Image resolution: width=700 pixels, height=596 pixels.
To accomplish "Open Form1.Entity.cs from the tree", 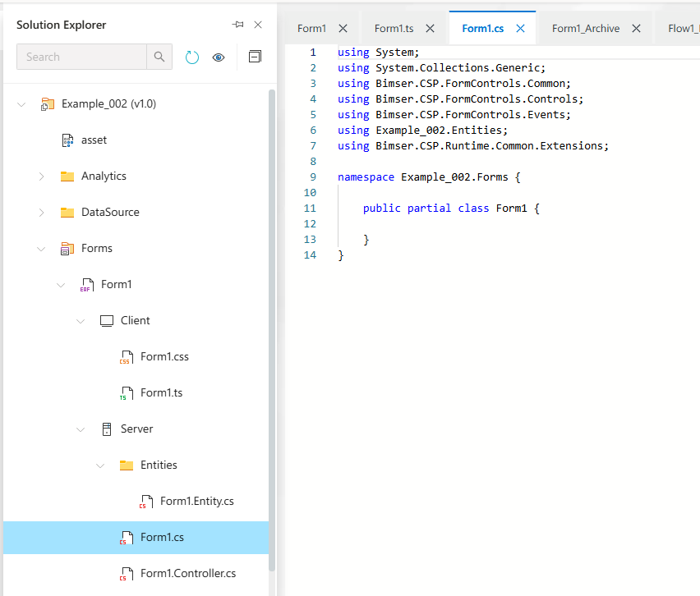I will point(197,502).
